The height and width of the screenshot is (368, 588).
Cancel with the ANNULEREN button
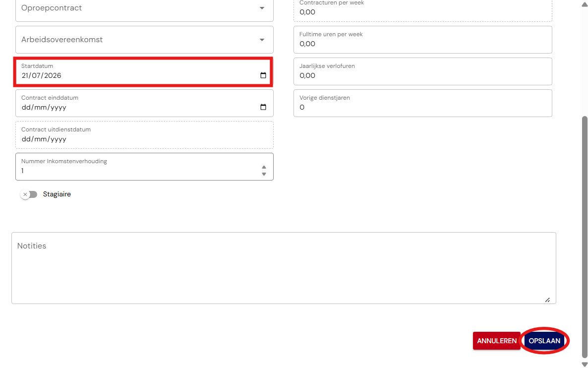click(x=496, y=341)
